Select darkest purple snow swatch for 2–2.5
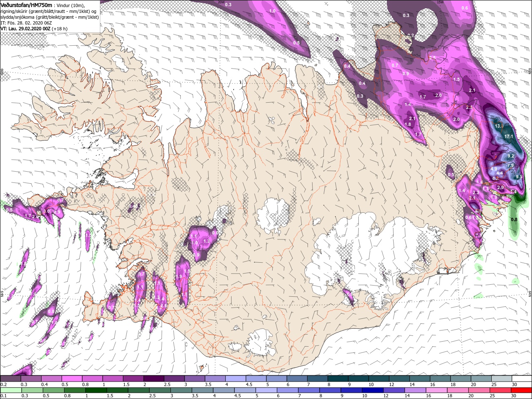Screen dimensions: 532x399 153,379
